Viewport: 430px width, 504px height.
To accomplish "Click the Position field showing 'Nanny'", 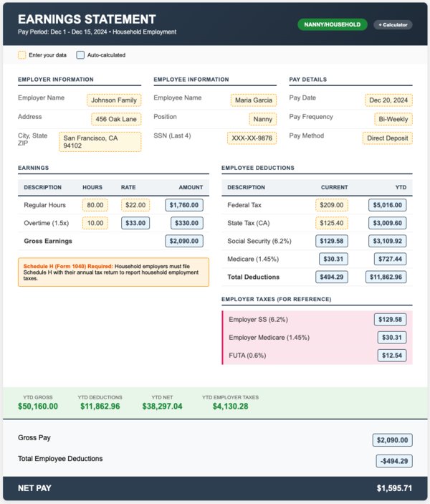I will click(262, 119).
